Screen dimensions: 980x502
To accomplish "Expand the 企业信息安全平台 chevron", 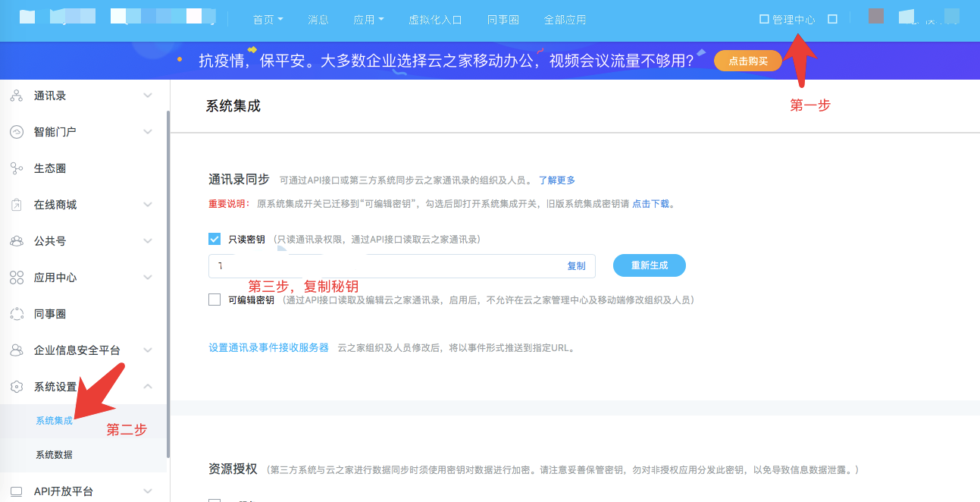I will (148, 350).
